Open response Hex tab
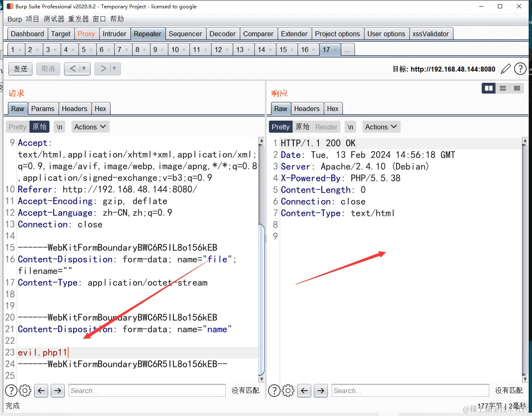 coord(332,109)
